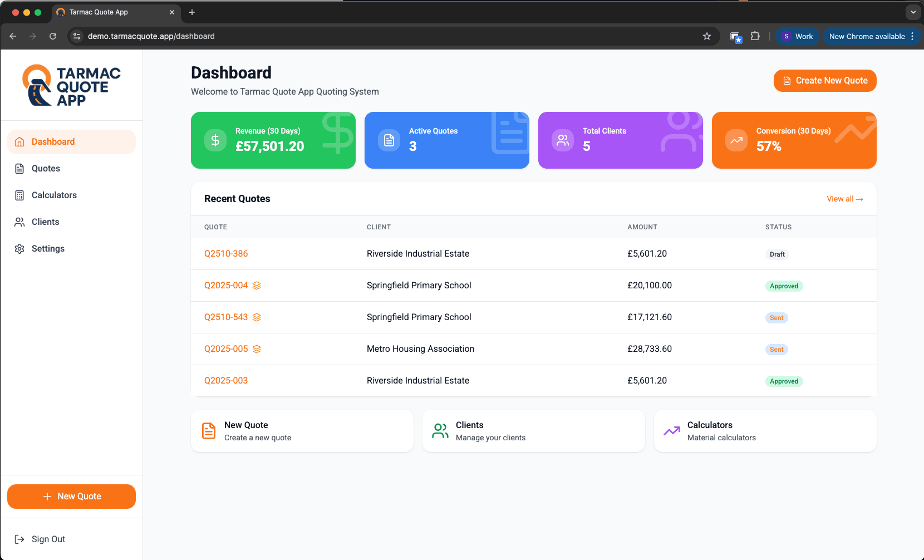Click the Calculators icon in the sidebar
The width and height of the screenshot is (924, 560).
20,195
